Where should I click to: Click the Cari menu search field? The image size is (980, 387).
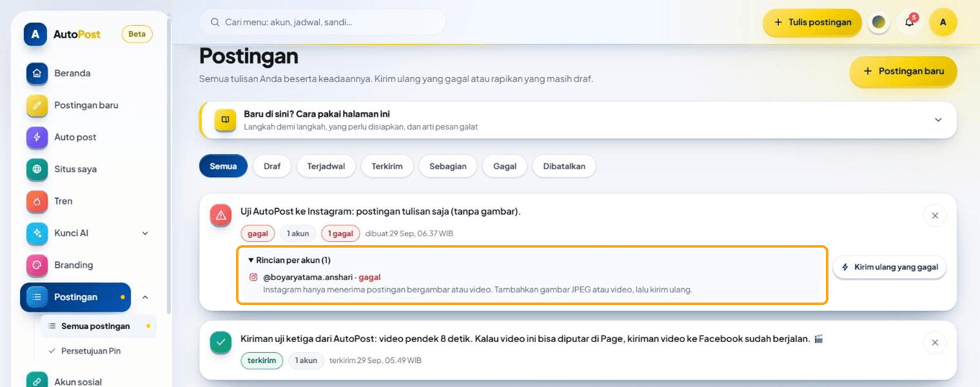[x=322, y=22]
